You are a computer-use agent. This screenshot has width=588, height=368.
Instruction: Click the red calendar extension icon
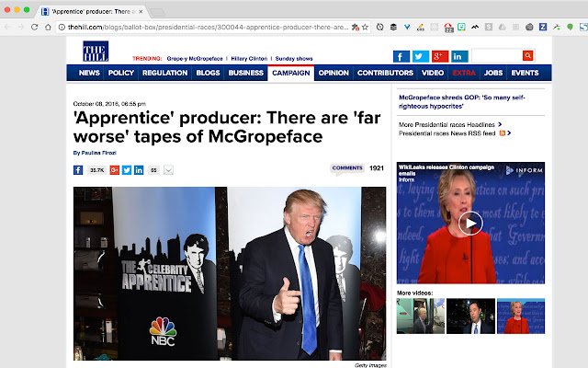coord(448,28)
